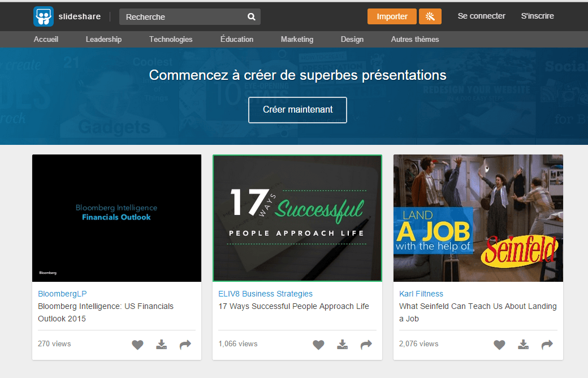
Task: Click the orange sparkle icon beside Importer
Action: (430, 16)
